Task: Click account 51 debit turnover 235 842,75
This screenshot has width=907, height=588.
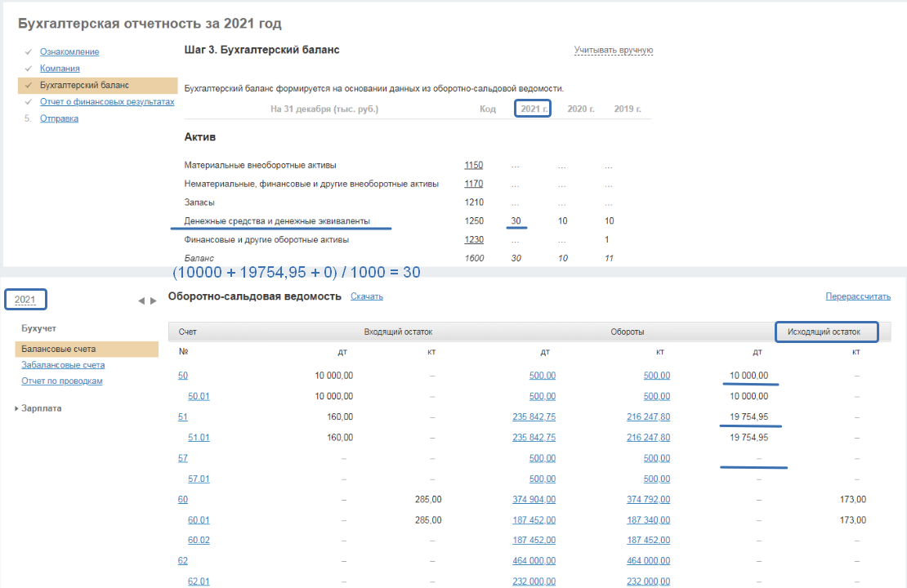Action: click(534, 416)
